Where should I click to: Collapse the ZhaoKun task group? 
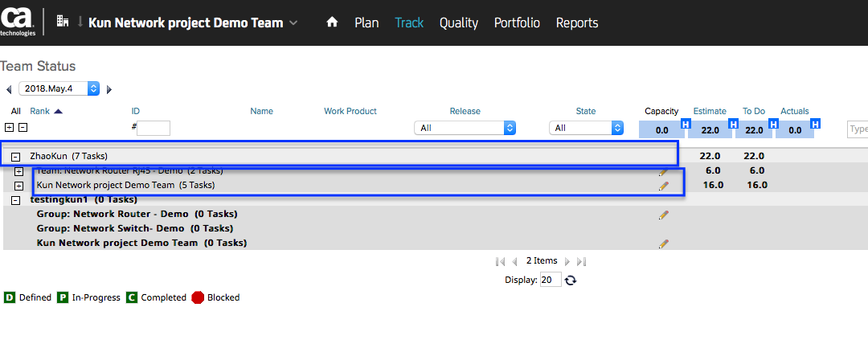tap(16, 157)
